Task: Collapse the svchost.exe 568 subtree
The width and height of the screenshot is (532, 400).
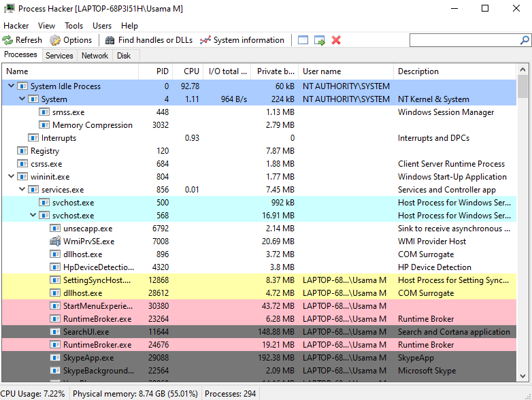Action: [33, 215]
